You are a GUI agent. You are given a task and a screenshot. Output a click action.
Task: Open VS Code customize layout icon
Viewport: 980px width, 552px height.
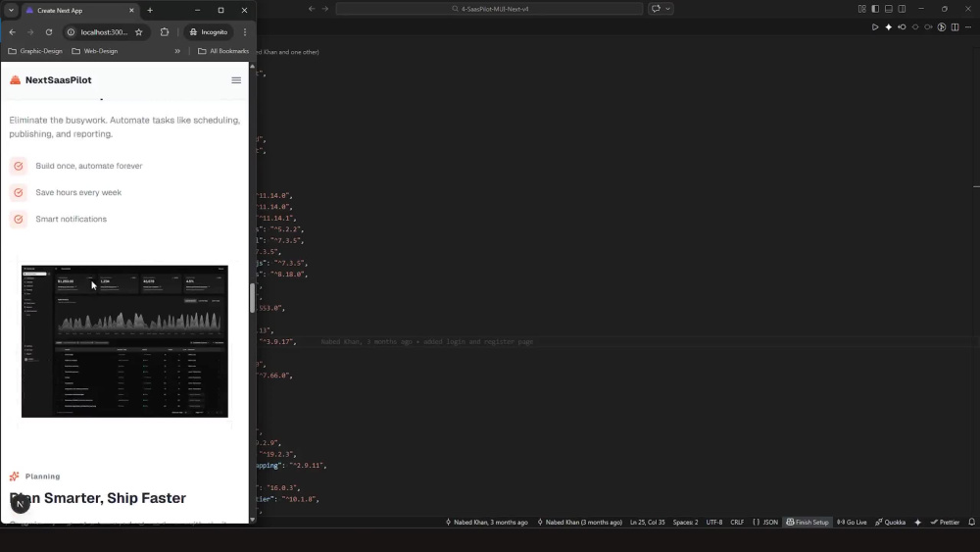(x=861, y=9)
